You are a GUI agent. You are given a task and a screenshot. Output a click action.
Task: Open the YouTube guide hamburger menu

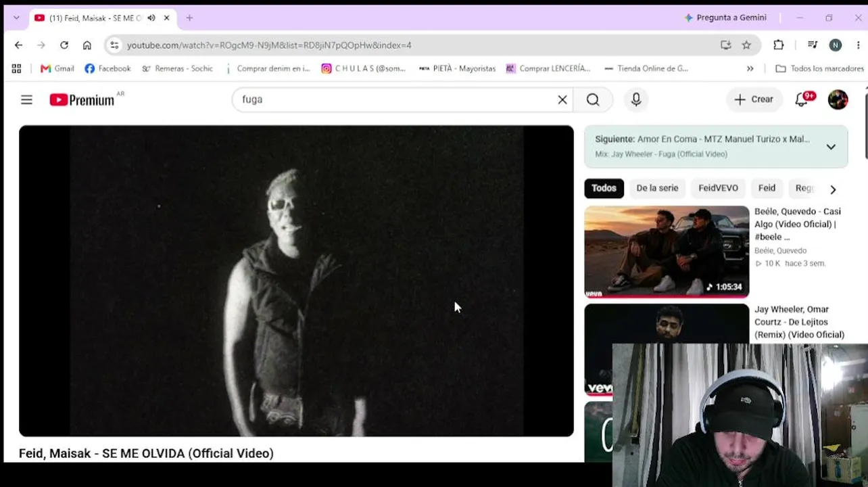click(x=26, y=100)
